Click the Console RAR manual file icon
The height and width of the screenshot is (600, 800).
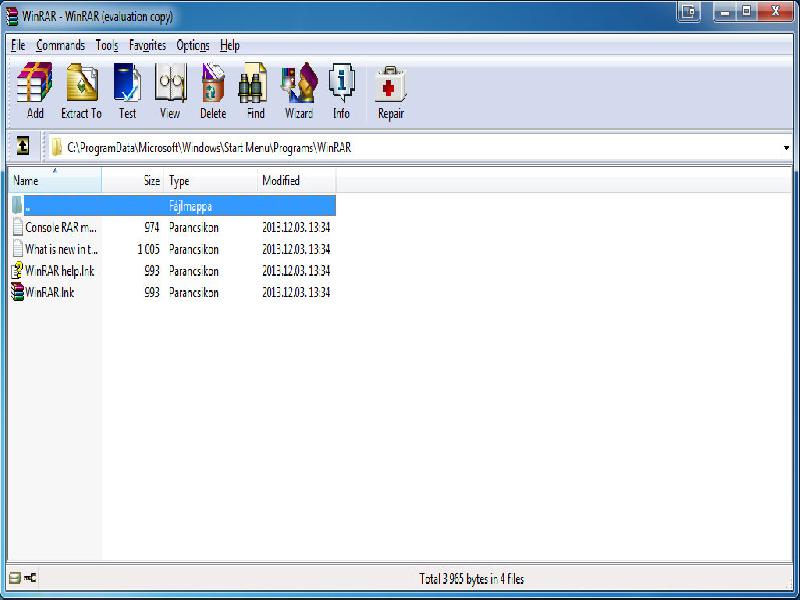coord(17,227)
